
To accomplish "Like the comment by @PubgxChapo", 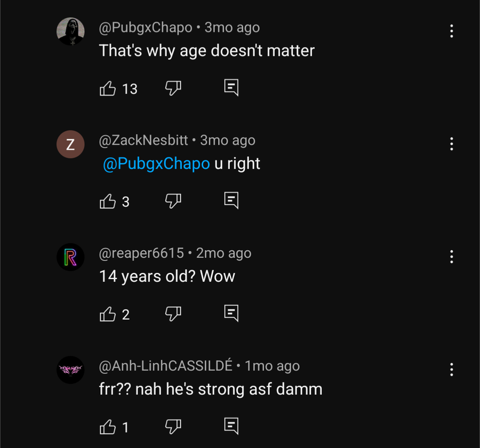I will tap(108, 89).
